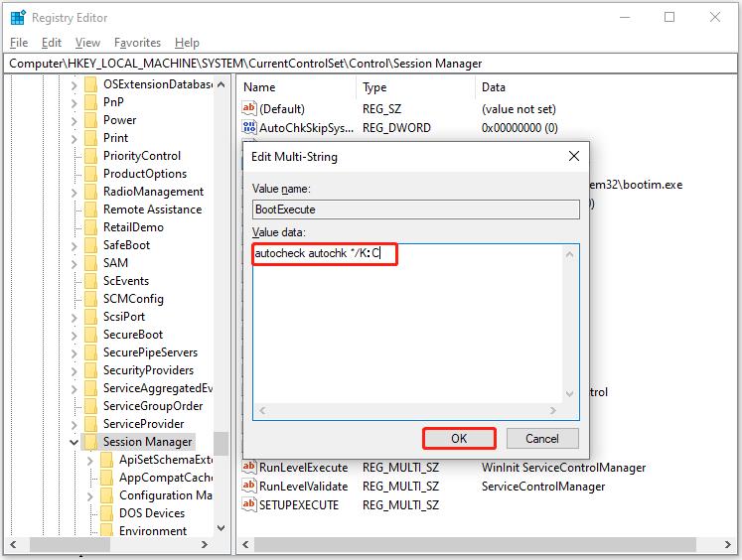Click the PriorityControl folder icon
Viewport: 742px width, 560px height.
[90, 156]
